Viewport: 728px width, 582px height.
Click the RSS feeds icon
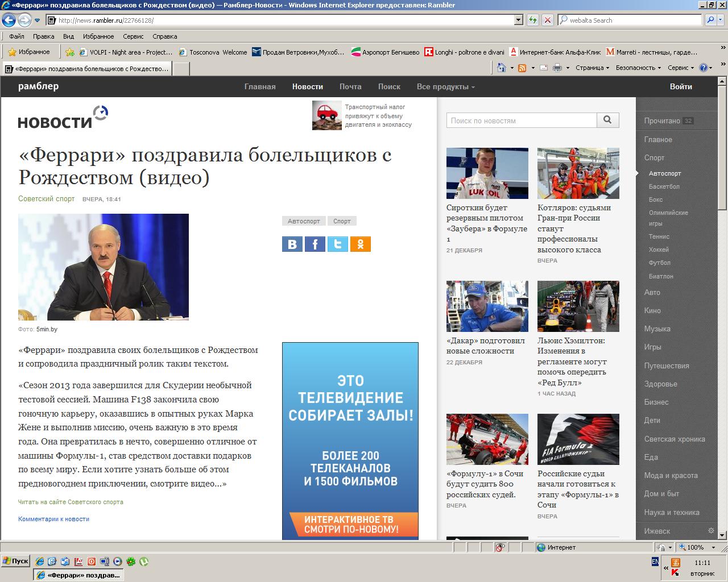pos(522,68)
